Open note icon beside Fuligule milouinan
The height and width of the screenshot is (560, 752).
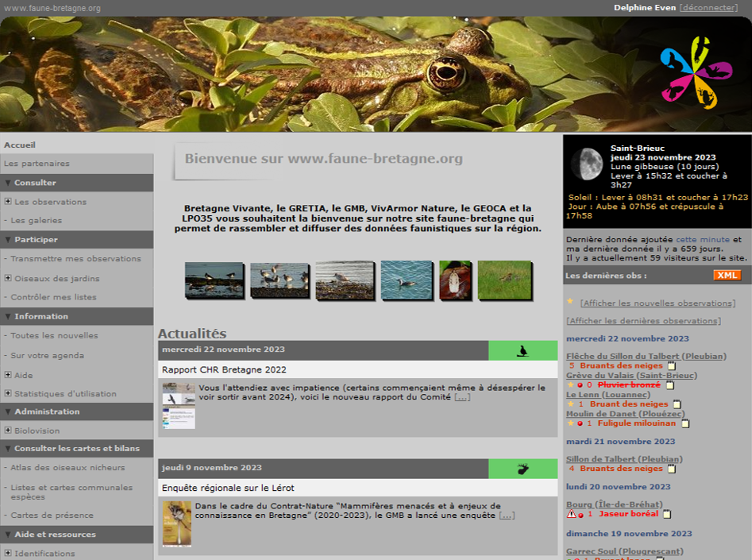pyautogui.click(x=685, y=423)
